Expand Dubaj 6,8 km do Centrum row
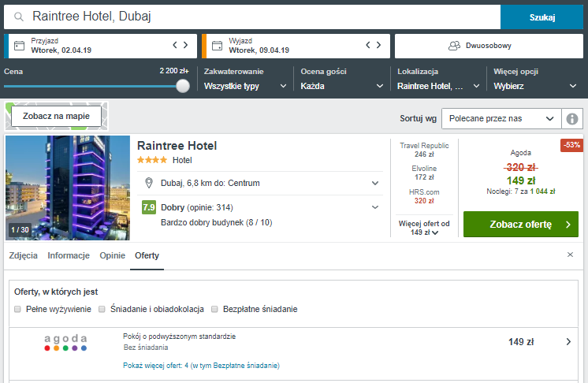This screenshot has width=588, height=383. pos(260,183)
